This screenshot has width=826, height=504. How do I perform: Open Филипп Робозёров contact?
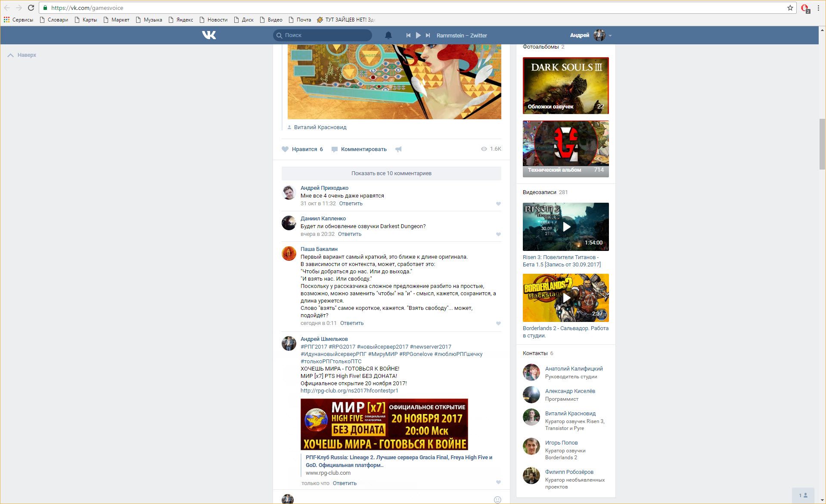pos(569,472)
